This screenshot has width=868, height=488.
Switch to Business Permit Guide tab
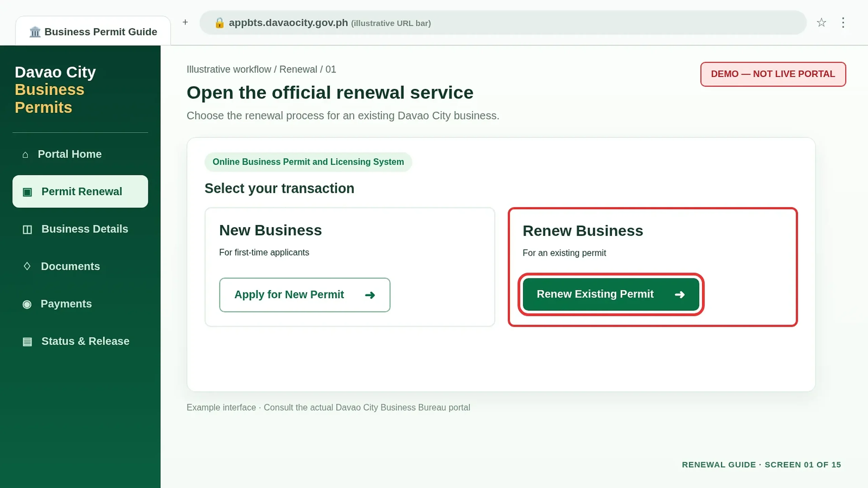[x=93, y=31]
